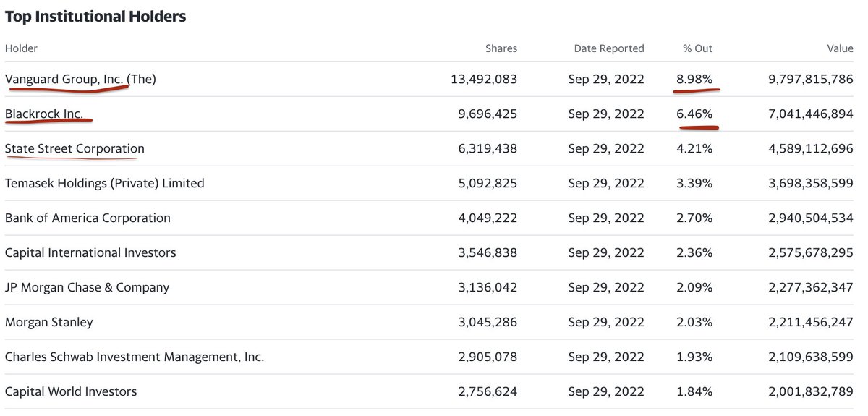The height and width of the screenshot is (416, 868).
Task: Select Vanguard shares value 13,492,083
Action: coord(484,79)
